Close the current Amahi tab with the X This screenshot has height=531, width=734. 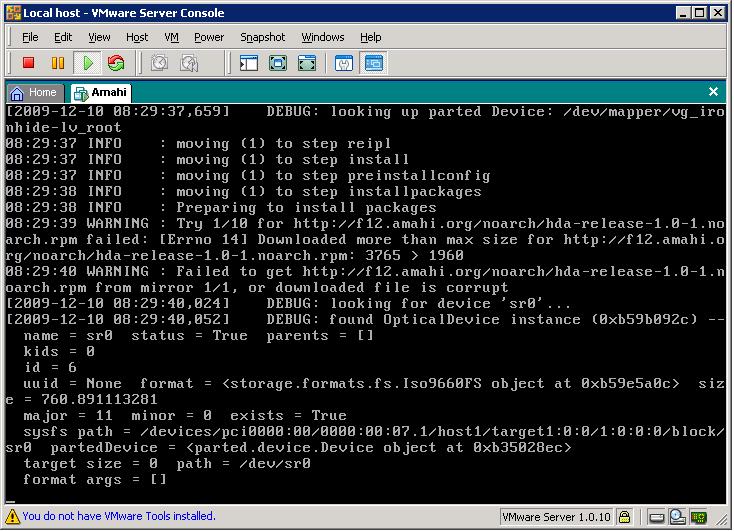[713, 91]
